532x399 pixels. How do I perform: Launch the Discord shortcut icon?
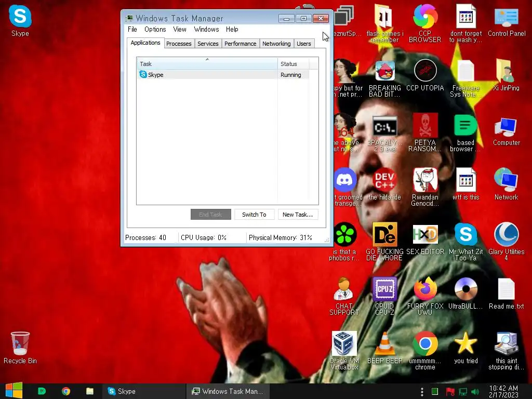click(x=345, y=187)
